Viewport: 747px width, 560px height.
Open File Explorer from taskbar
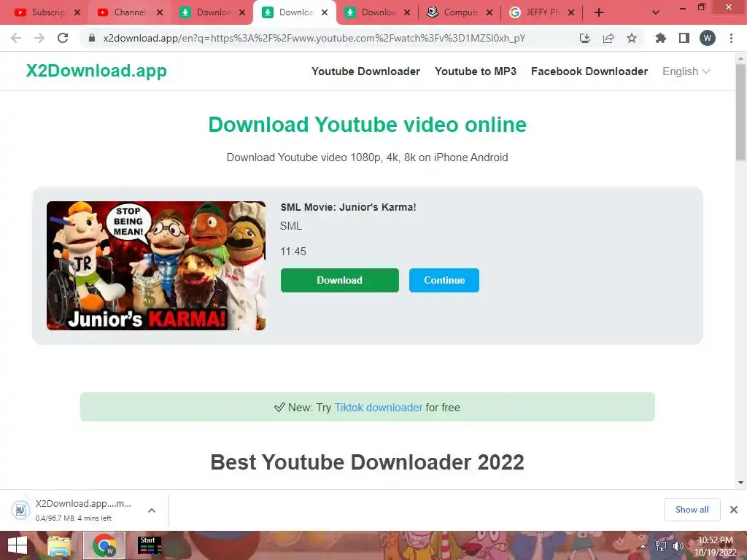coord(59,545)
